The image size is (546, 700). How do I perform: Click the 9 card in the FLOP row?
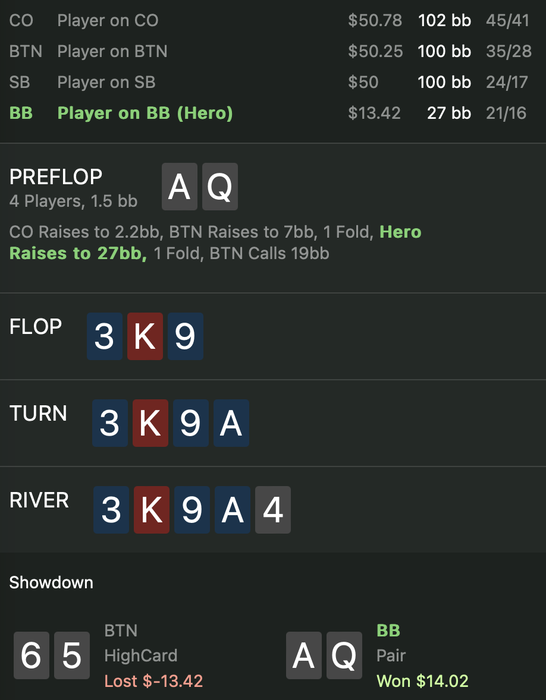(185, 336)
